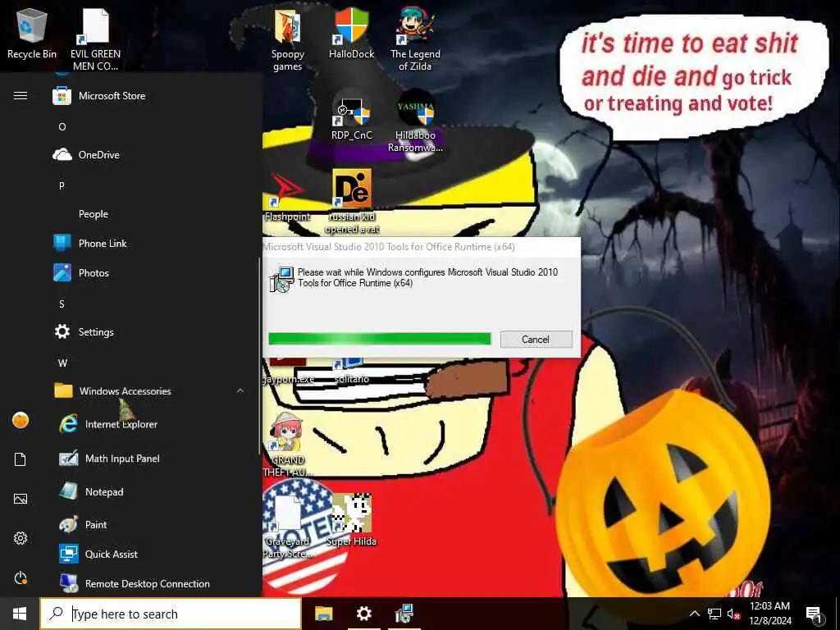Jump to letter O in app list

62,127
